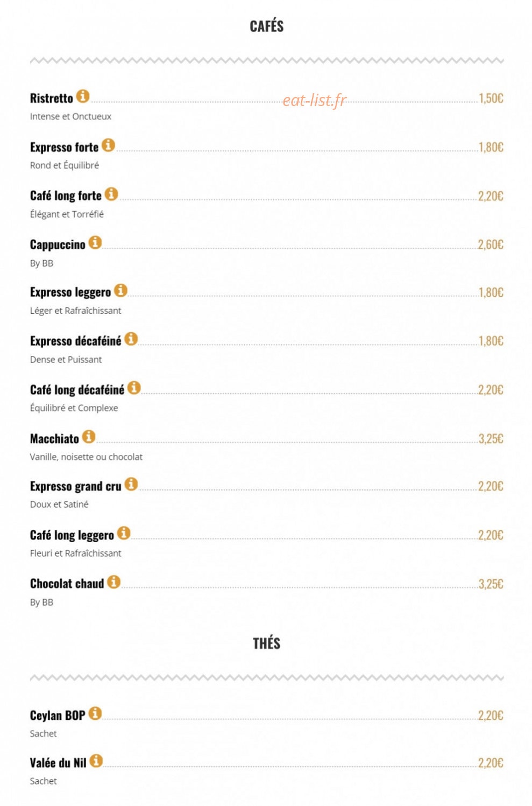Click info icon beside Expresso forte

click(108, 145)
